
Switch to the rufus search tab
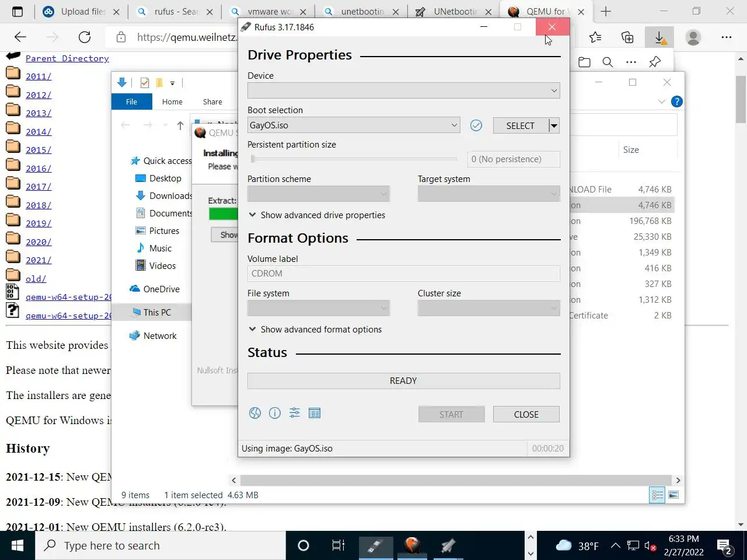click(x=175, y=11)
